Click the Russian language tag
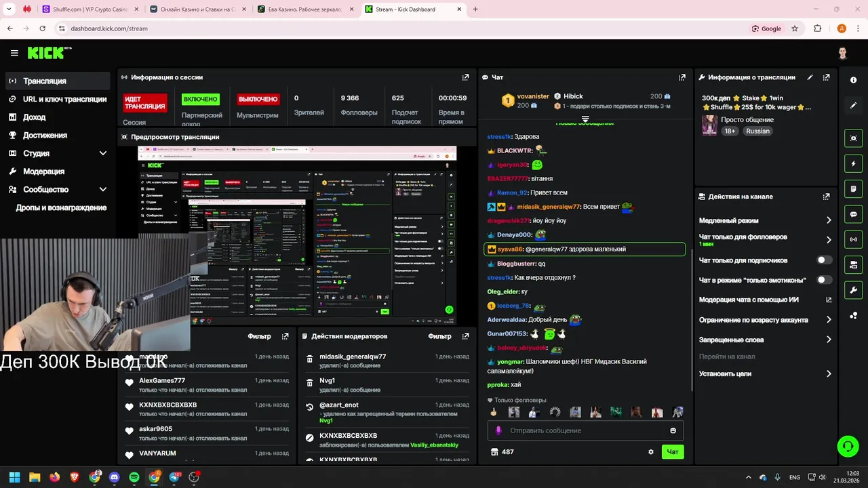Viewport: 868px width, 488px height. pos(757,131)
